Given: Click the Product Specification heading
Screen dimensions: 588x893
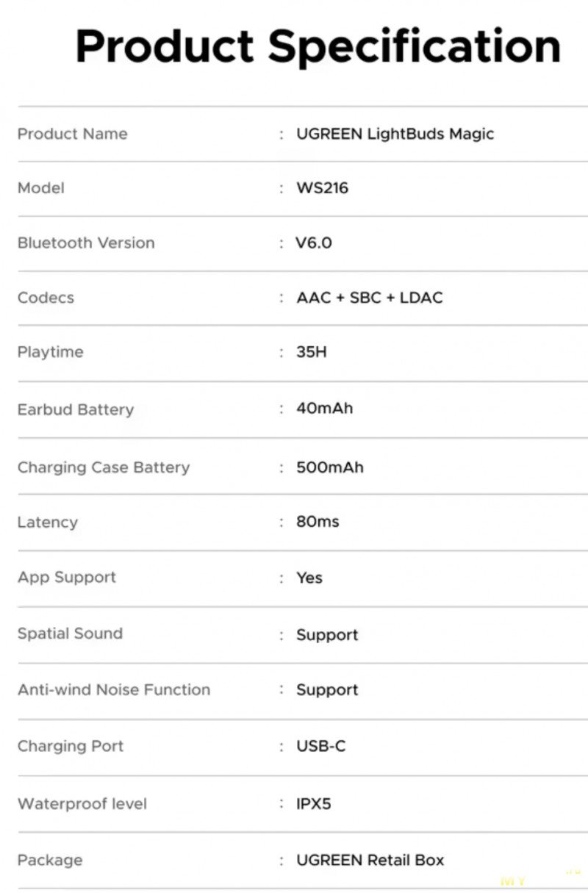Looking at the screenshot, I should click(318, 46).
